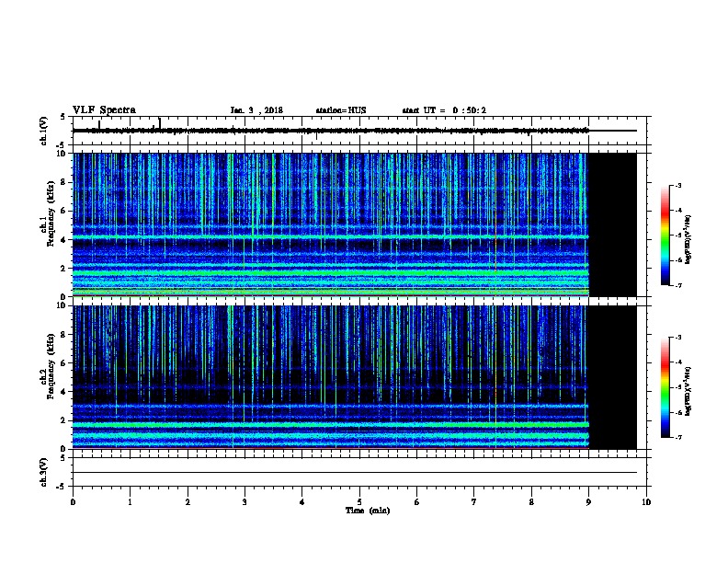
Task: Click time axis tick label "9"
Action: tap(588, 501)
